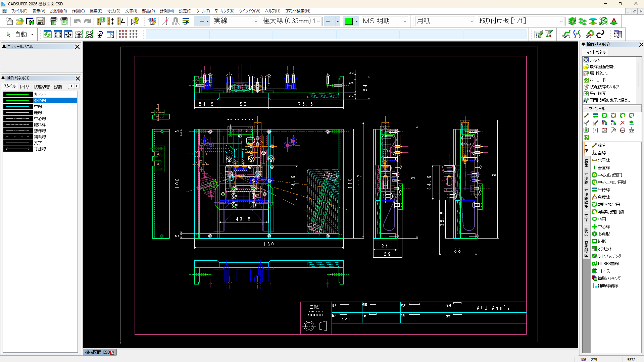Open the font dropdown showing MS 明朝
Image resolution: width=644 pixels, height=362 pixels.
pyautogui.click(x=385, y=21)
